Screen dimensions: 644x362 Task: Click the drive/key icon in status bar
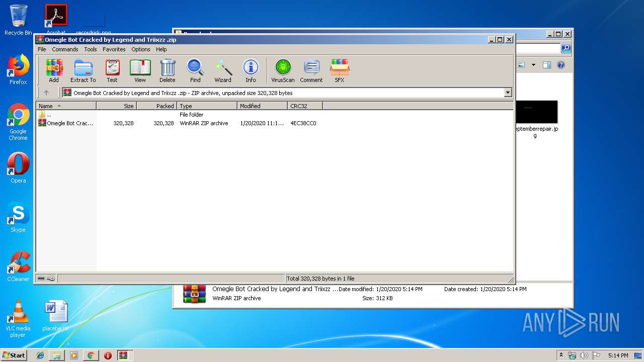(x=46, y=279)
